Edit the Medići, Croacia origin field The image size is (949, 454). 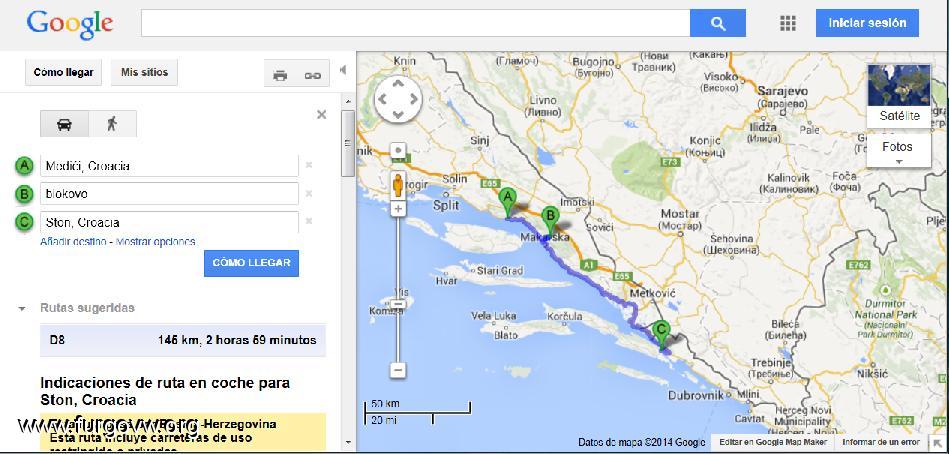[x=169, y=166]
